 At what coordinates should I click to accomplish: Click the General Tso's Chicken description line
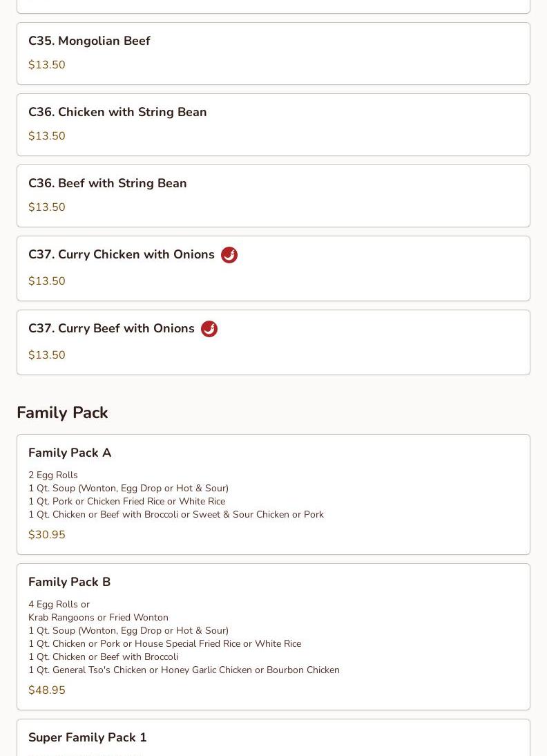click(184, 670)
